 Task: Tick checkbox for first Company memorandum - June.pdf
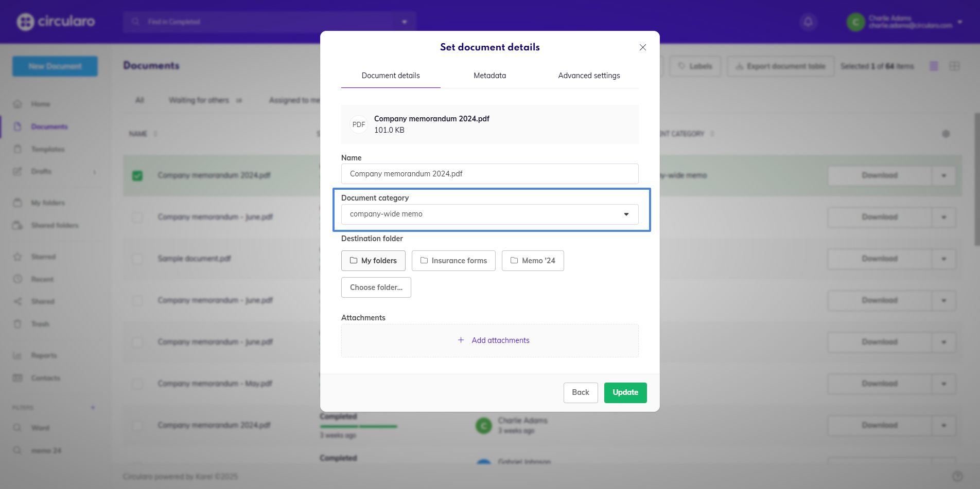coord(137,218)
